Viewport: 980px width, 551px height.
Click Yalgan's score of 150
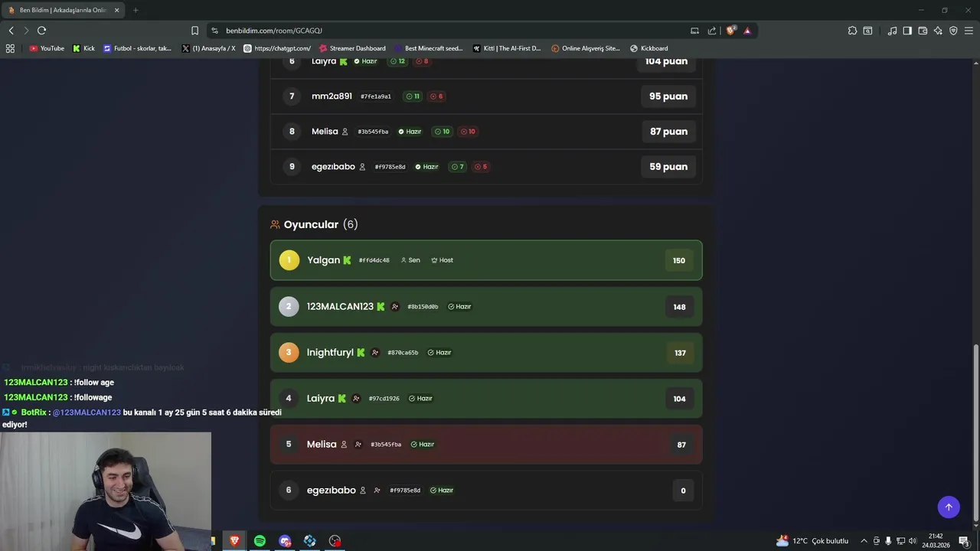coord(679,260)
